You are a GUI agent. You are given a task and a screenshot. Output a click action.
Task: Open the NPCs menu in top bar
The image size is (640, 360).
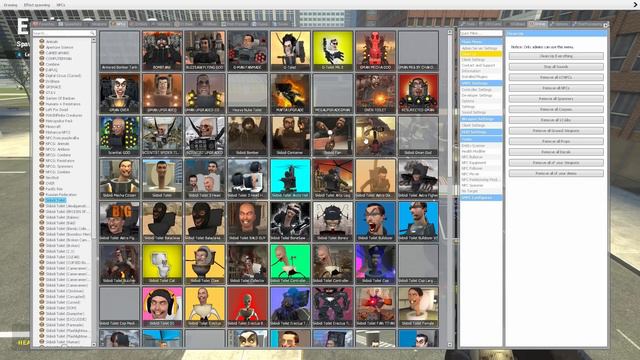pos(60,5)
